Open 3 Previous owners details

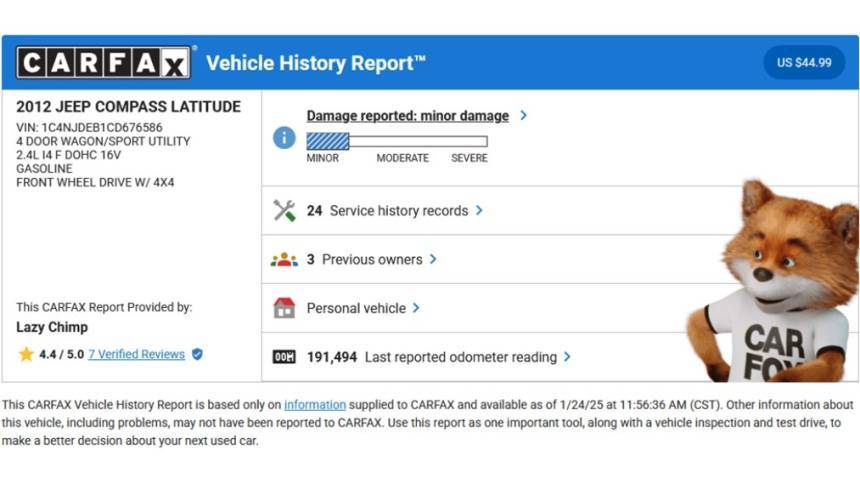point(364,260)
